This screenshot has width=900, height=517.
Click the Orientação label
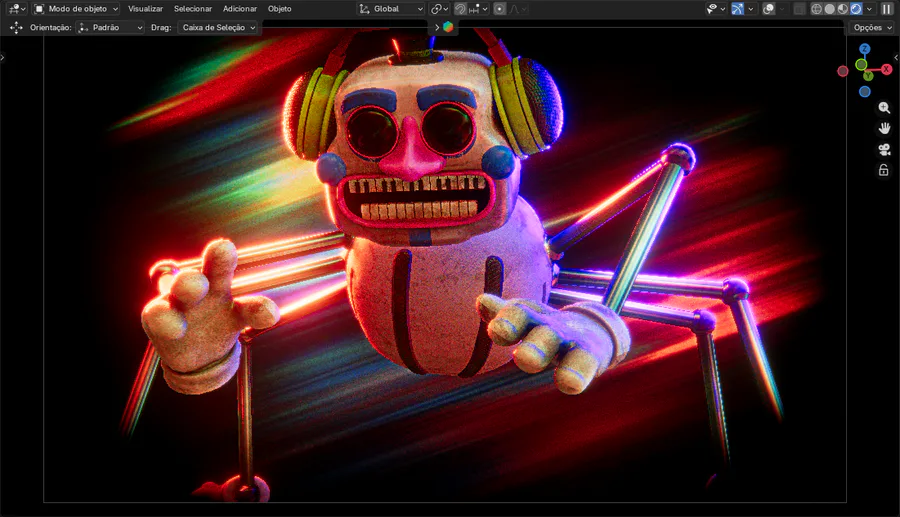51,28
